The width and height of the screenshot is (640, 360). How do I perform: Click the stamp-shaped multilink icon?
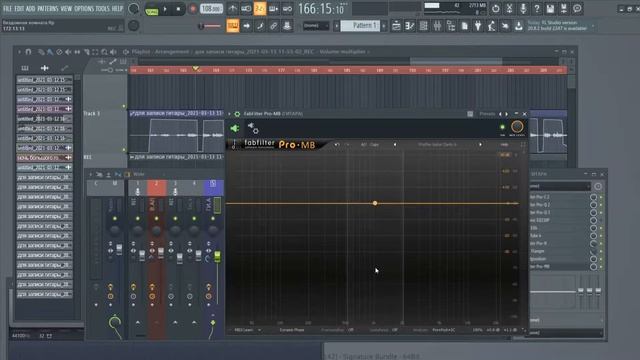point(287,26)
